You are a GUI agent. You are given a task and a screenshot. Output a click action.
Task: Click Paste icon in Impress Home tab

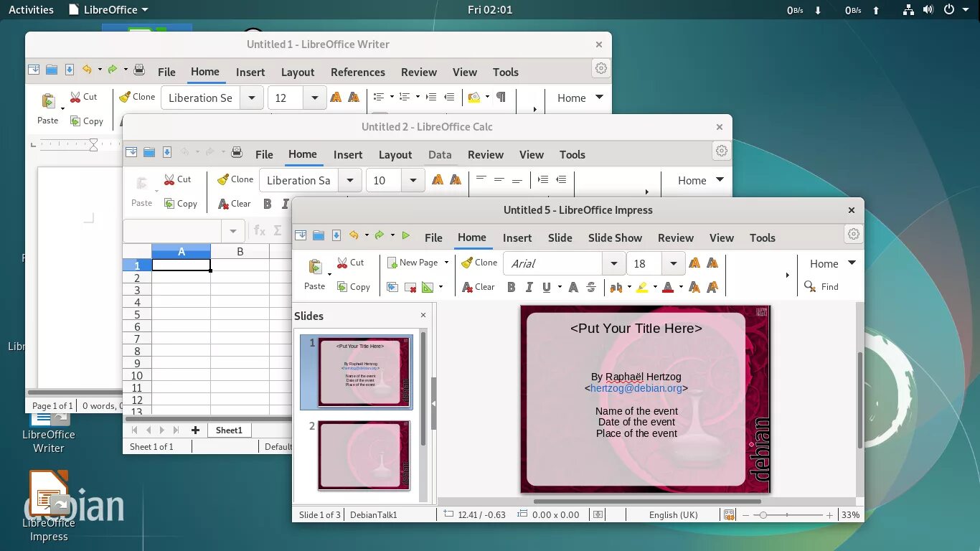click(314, 267)
